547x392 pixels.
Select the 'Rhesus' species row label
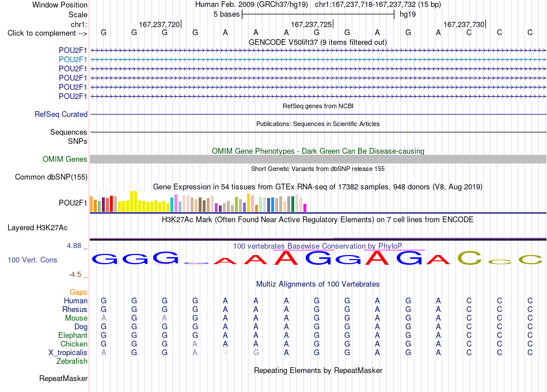coord(75,309)
